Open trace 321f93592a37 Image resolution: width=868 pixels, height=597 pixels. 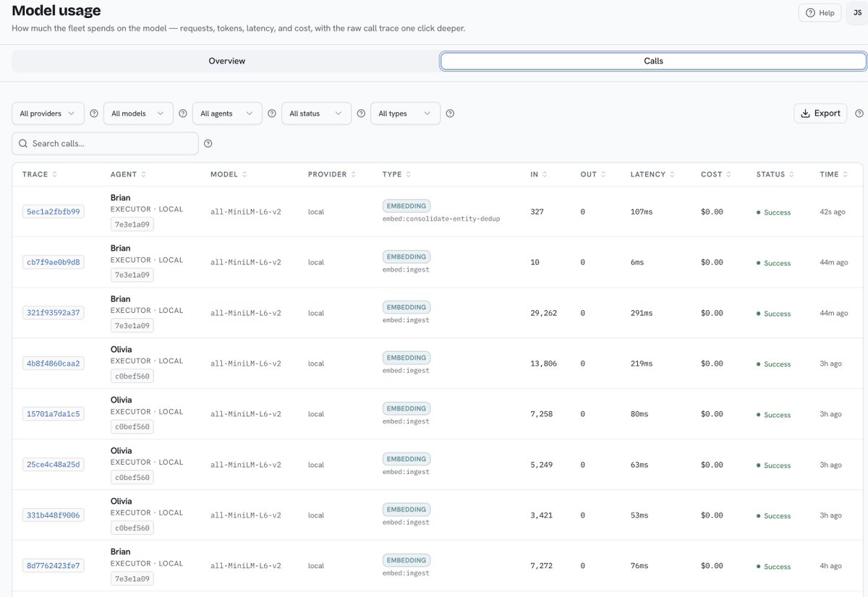pos(54,313)
